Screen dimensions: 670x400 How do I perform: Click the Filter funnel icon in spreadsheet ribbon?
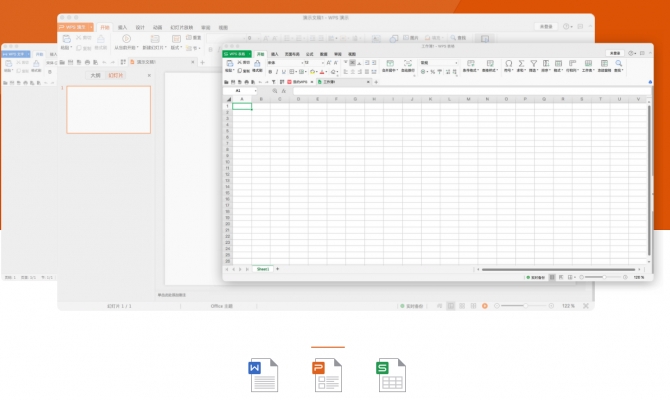533,63
